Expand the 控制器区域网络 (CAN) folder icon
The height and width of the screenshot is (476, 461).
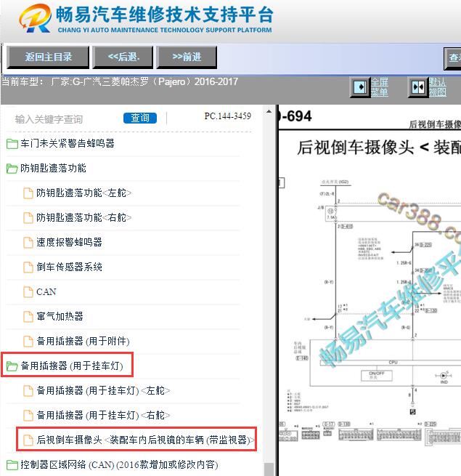click(x=12, y=465)
